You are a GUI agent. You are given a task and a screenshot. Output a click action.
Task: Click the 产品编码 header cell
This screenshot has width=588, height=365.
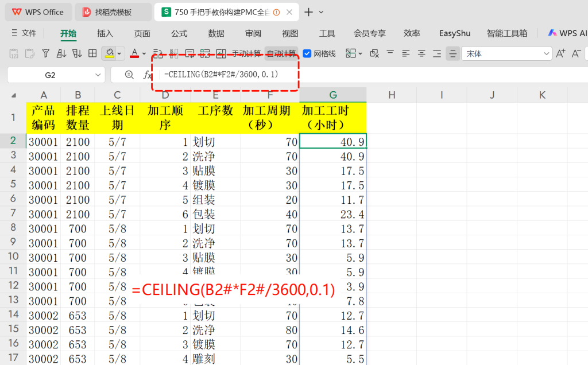pyautogui.click(x=44, y=118)
